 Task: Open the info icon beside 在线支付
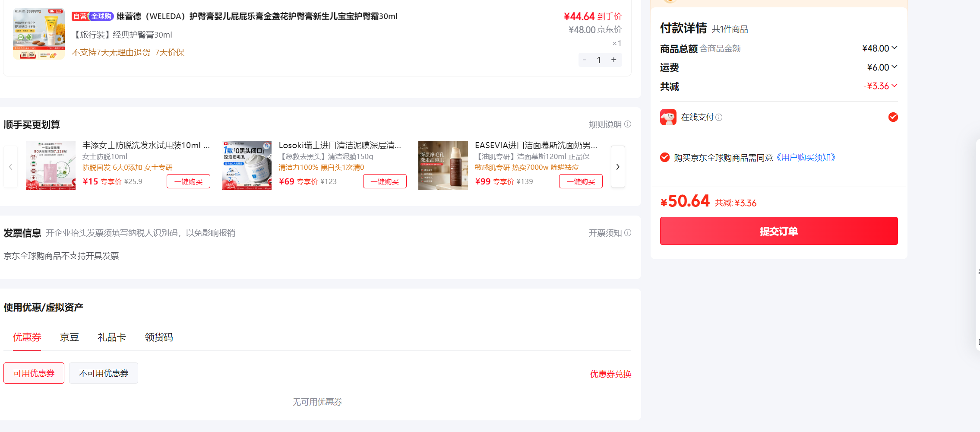[719, 118]
